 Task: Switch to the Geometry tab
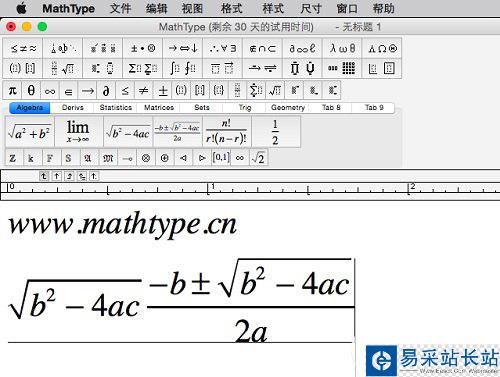[288, 108]
